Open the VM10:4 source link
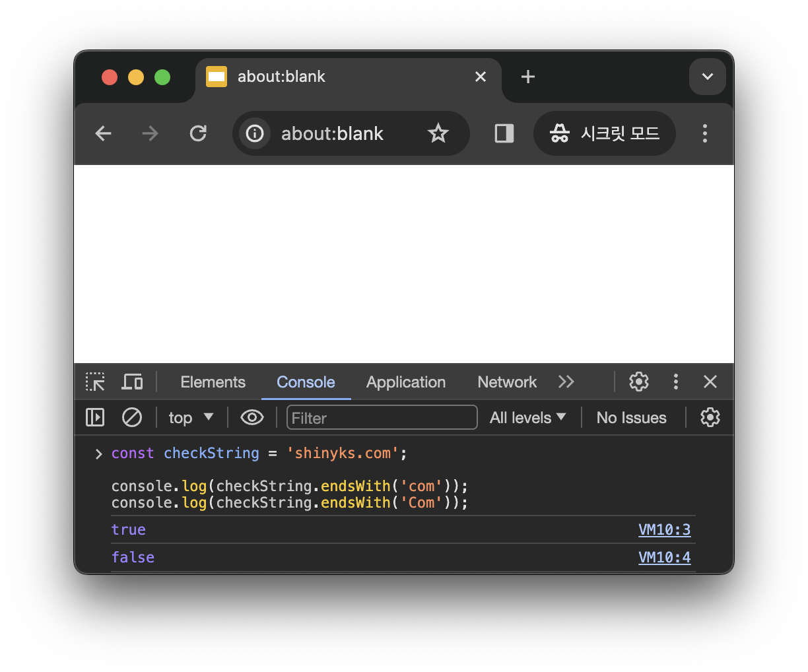Viewport: 808px width, 672px height. click(x=664, y=557)
